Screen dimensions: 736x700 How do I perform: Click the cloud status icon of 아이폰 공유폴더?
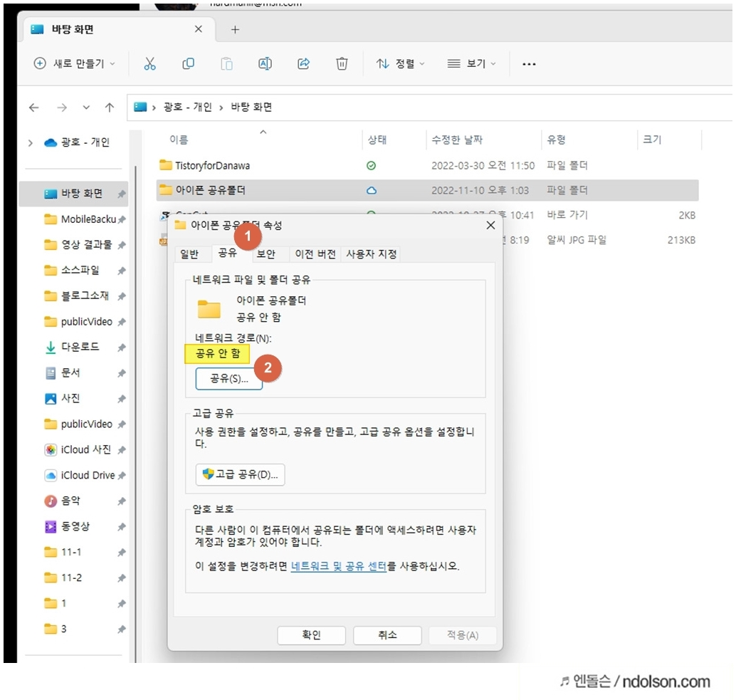tap(372, 191)
